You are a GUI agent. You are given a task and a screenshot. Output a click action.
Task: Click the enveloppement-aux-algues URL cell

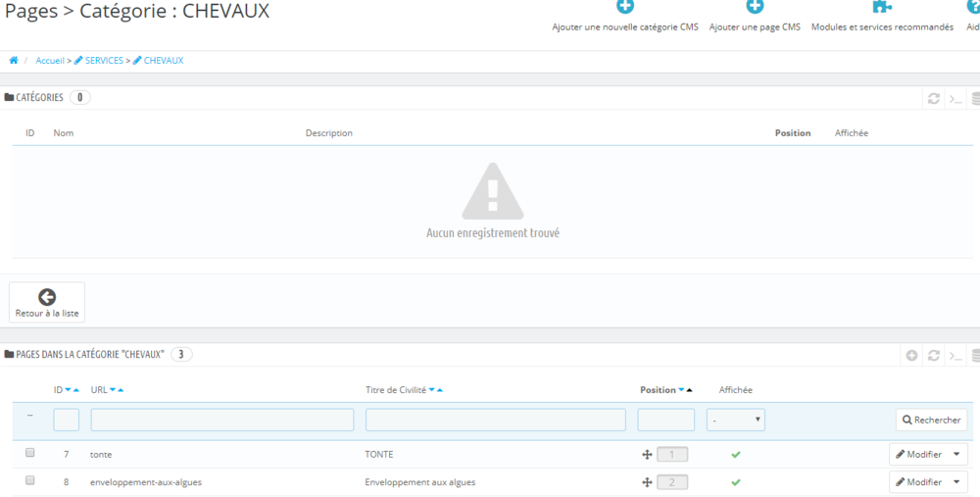(146, 482)
